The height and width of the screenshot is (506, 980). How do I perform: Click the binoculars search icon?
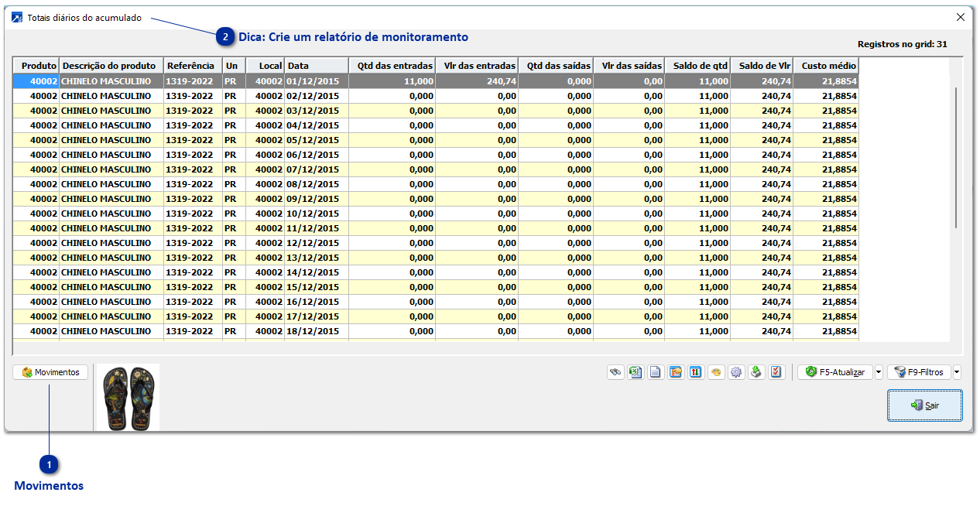(x=615, y=372)
